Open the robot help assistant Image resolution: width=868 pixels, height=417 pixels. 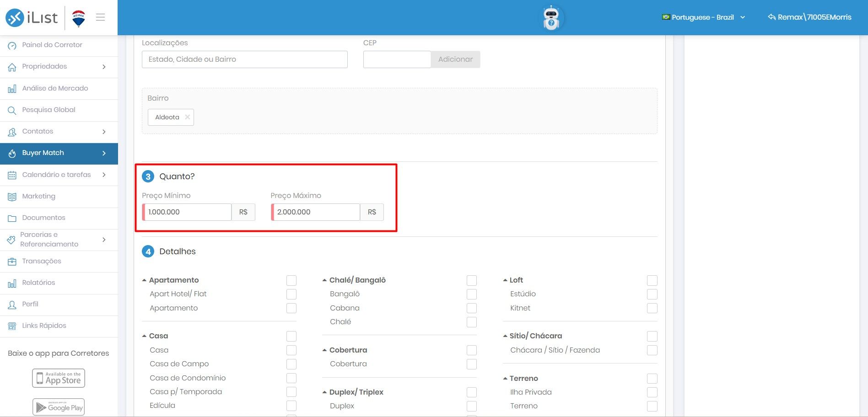tap(551, 18)
